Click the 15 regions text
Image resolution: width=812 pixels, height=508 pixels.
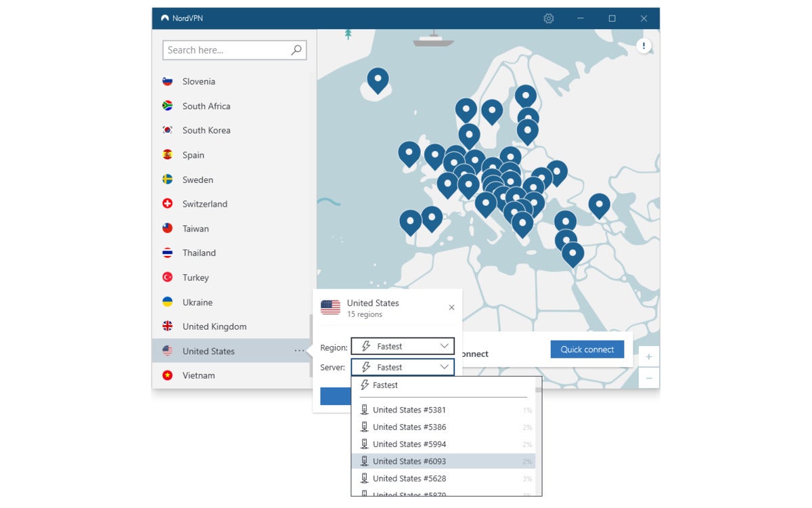[365, 314]
